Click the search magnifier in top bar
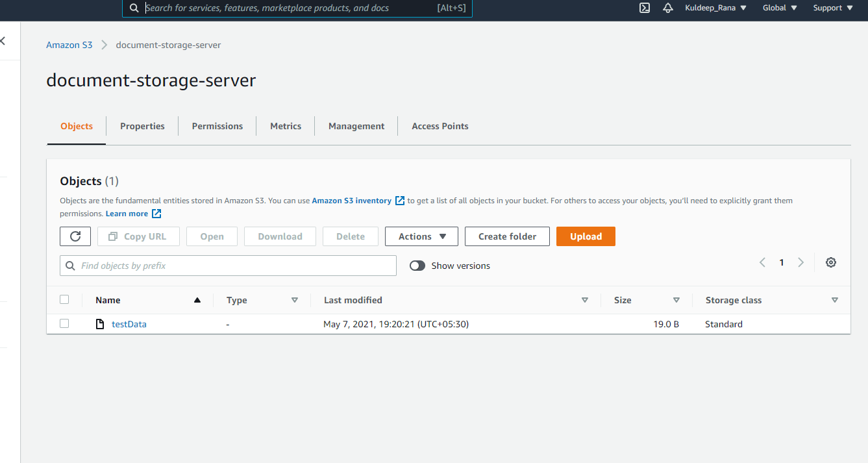 [134, 7]
